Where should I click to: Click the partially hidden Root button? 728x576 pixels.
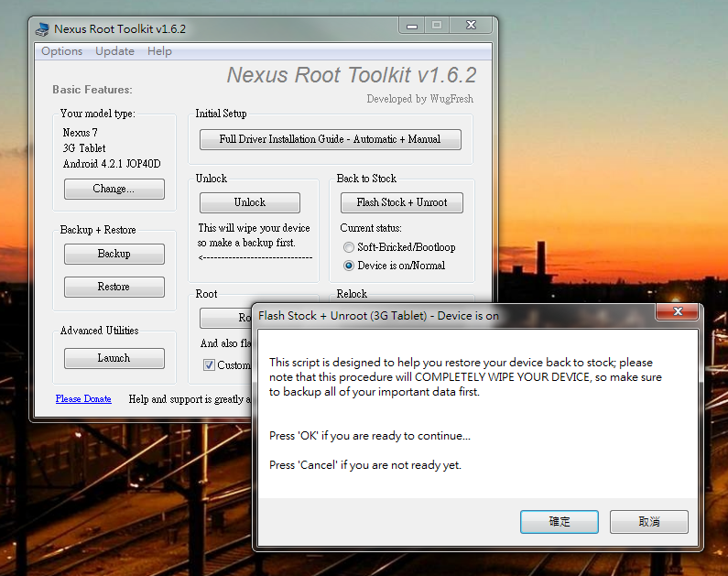pyautogui.click(x=226, y=318)
